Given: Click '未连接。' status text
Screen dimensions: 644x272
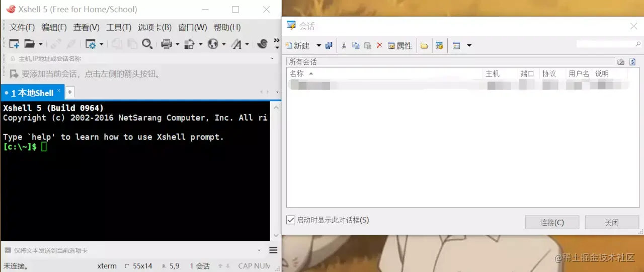Looking at the screenshot, I should (16, 266).
